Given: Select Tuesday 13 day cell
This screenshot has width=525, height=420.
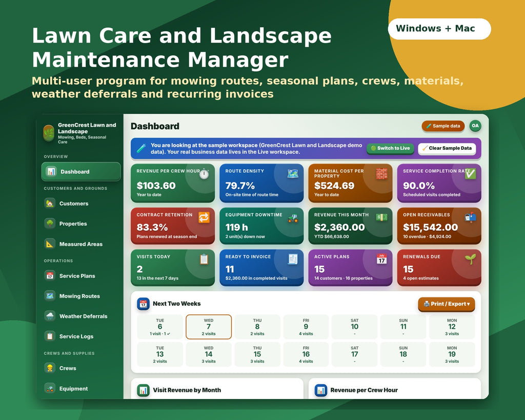Looking at the screenshot, I should click(x=160, y=354).
